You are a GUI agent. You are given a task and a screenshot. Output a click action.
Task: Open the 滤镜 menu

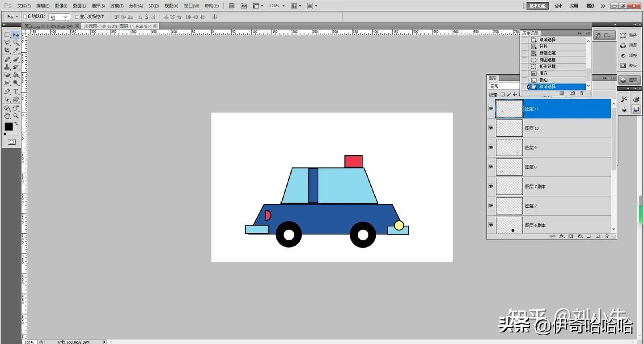coord(117,6)
